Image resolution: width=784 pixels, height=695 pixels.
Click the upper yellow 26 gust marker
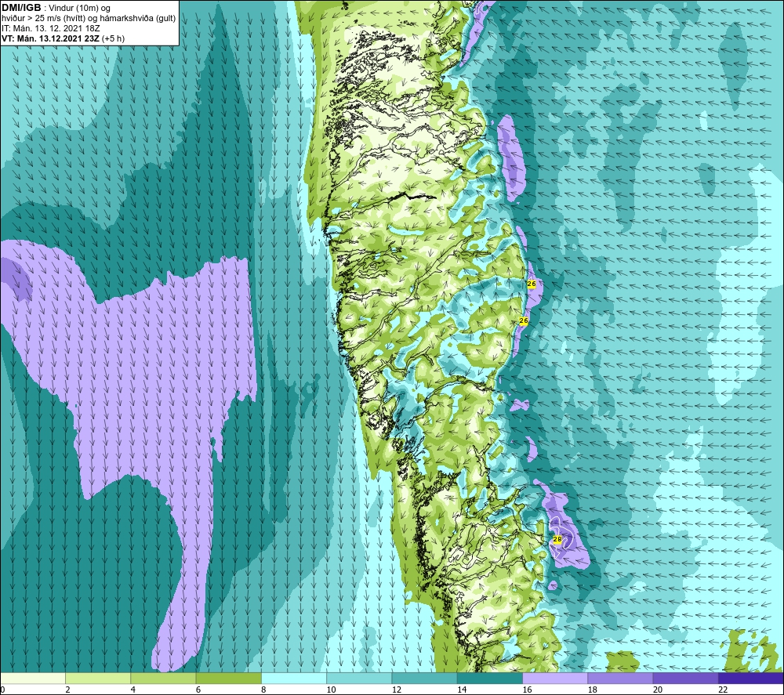point(532,284)
